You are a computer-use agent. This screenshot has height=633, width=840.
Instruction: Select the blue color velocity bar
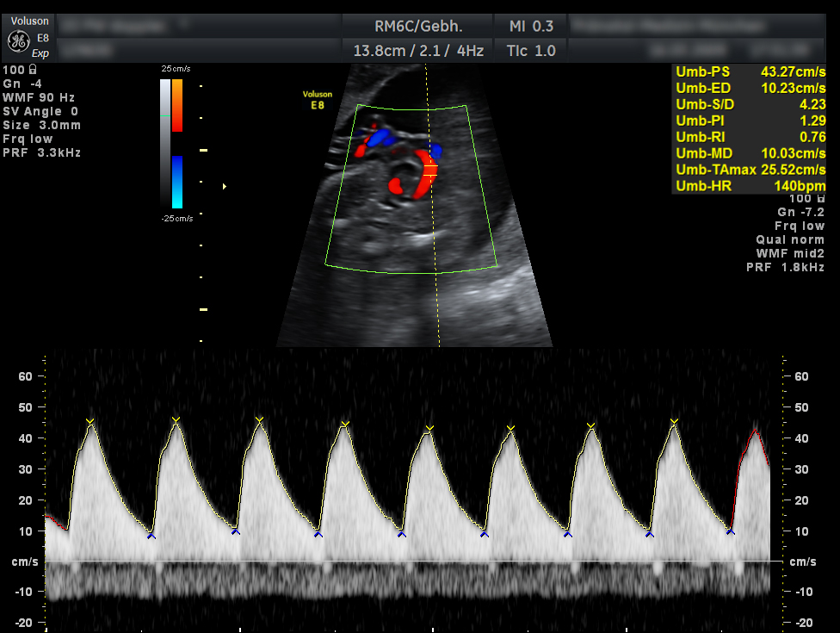pyautogui.click(x=176, y=182)
